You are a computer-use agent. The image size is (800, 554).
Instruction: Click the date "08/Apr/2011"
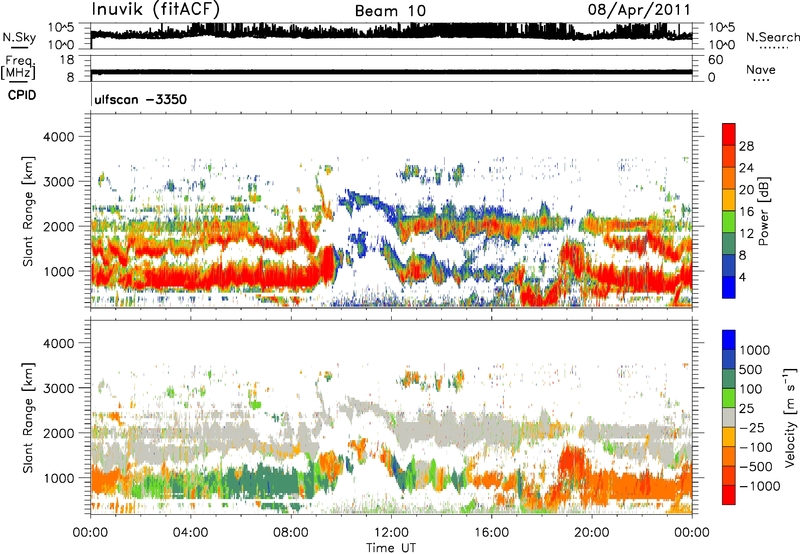tap(639, 10)
